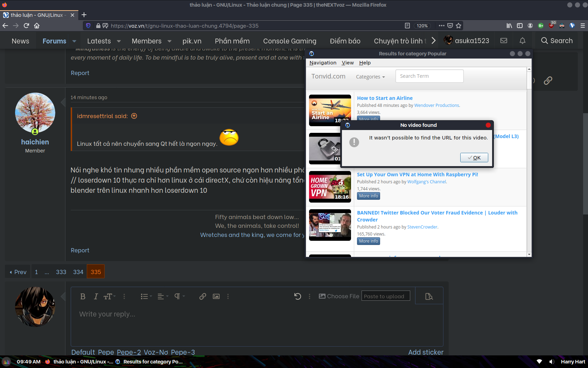The image size is (588, 368).
Task: Save the page to Pocket
Action: pyautogui.click(x=450, y=26)
